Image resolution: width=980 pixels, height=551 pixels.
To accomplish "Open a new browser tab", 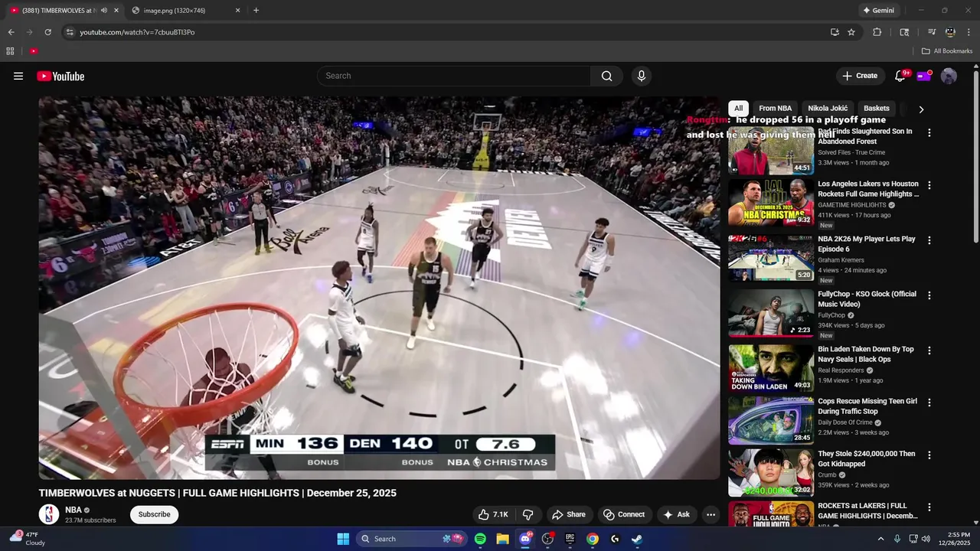I will pyautogui.click(x=256, y=11).
